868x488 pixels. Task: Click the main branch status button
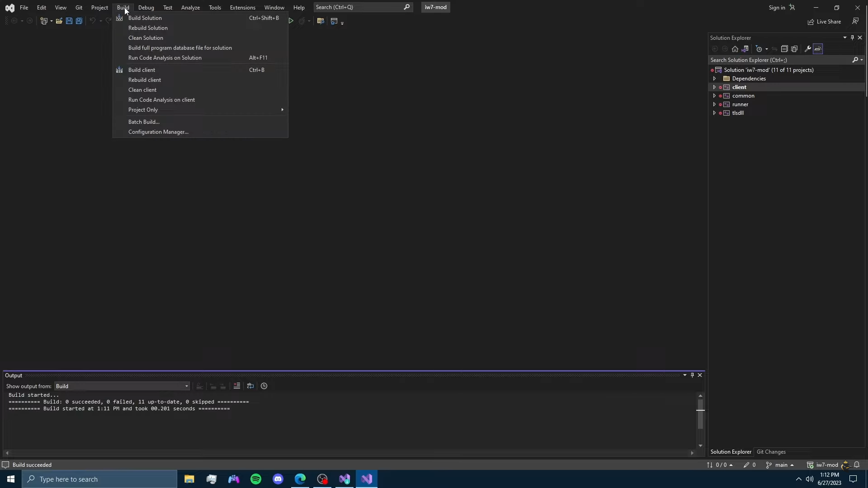coord(780,465)
